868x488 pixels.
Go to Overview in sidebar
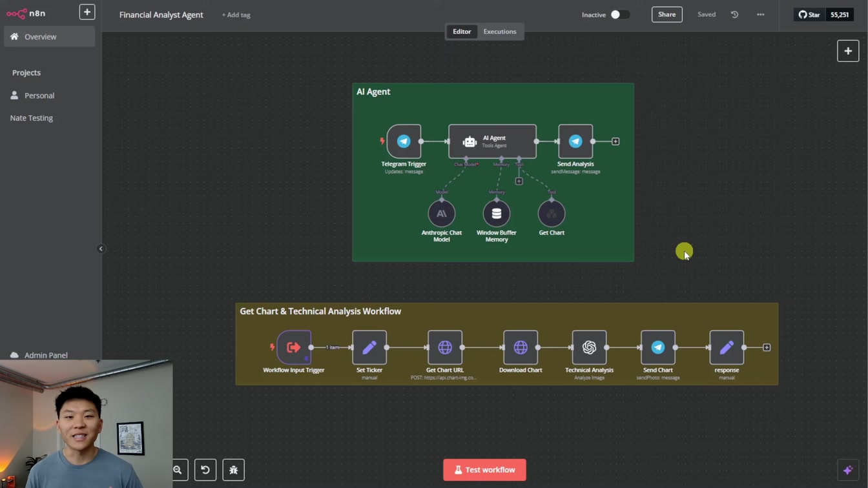tap(49, 37)
